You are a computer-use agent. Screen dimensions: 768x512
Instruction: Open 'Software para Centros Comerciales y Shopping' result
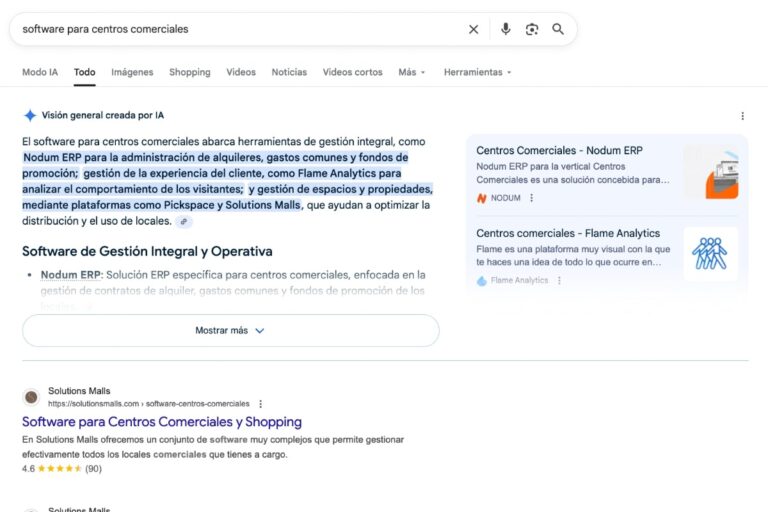(x=162, y=422)
